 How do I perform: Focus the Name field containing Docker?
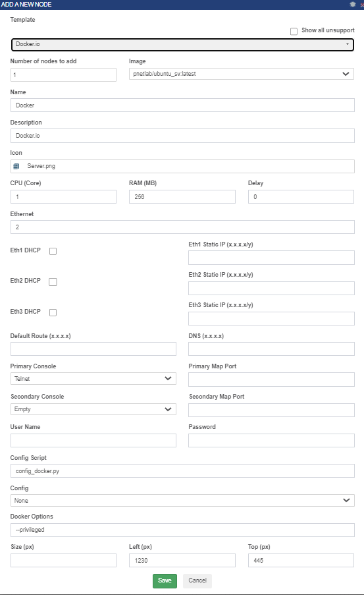182,105
